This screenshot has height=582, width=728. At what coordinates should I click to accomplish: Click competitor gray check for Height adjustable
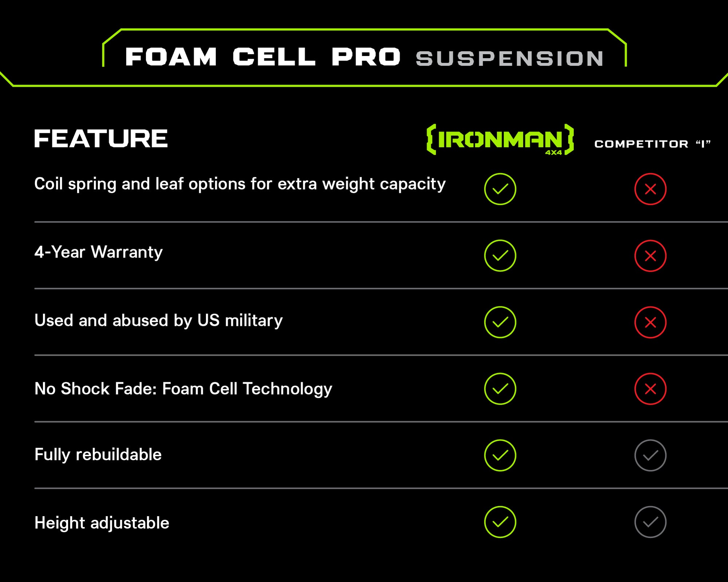(650, 522)
